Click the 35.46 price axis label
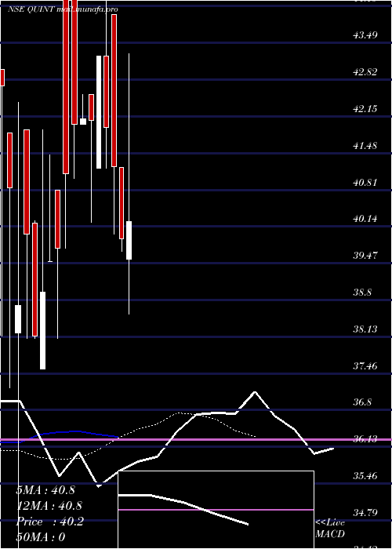This screenshot has height=549, width=392. pyautogui.click(x=365, y=475)
